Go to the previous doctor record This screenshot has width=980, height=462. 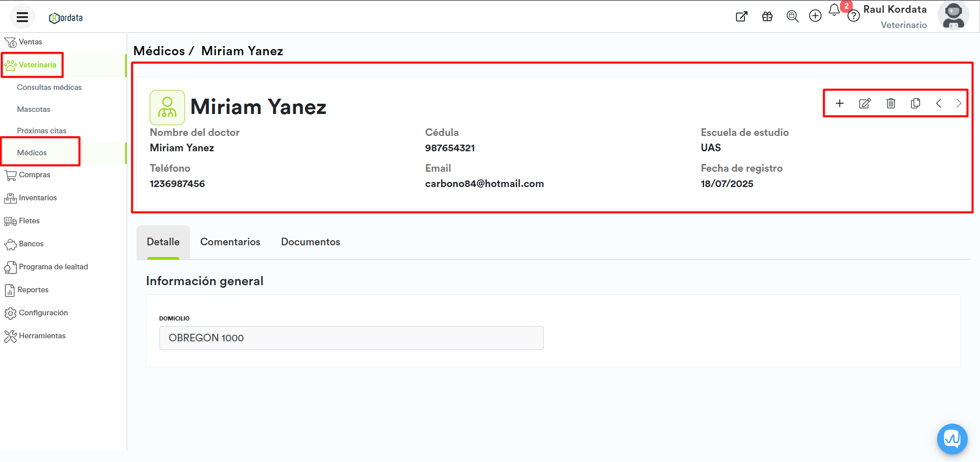939,103
